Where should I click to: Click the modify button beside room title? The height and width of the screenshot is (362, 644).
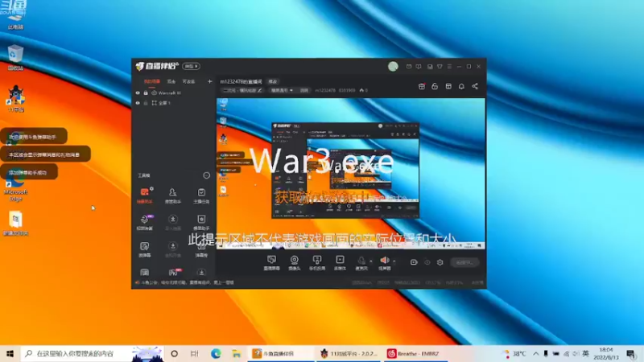(x=273, y=82)
